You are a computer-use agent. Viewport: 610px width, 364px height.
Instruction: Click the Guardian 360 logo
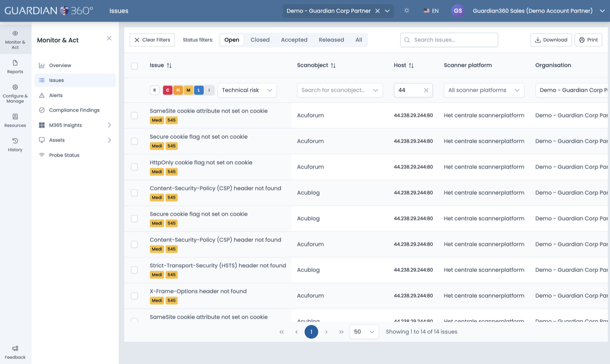[x=49, y=10]
